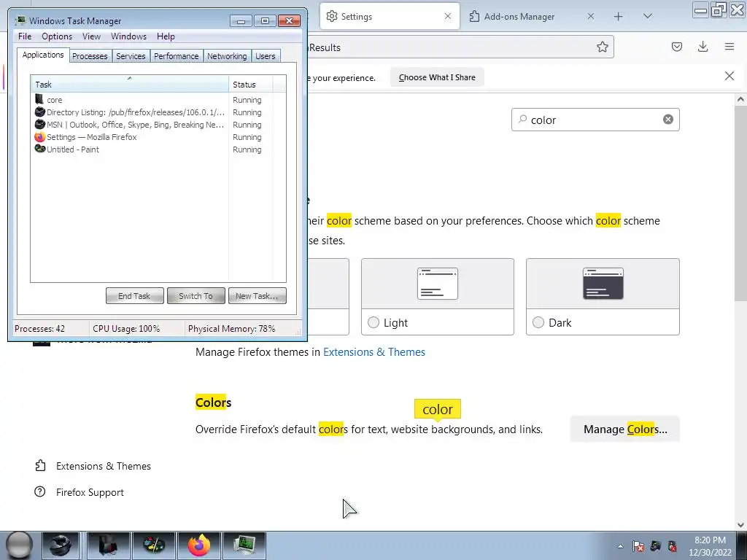Select the core task in Task Manager

coord(130,99)
